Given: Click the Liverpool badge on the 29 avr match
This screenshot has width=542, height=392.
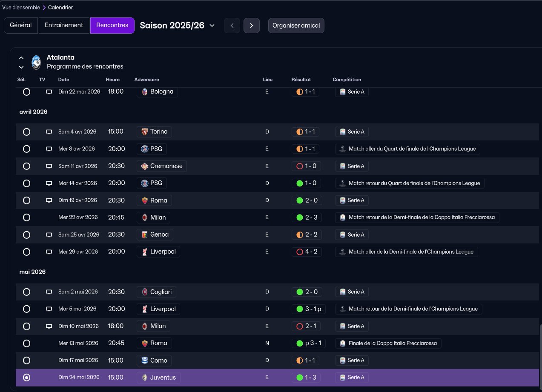Looking at the screenshot, I should [145, 252].
